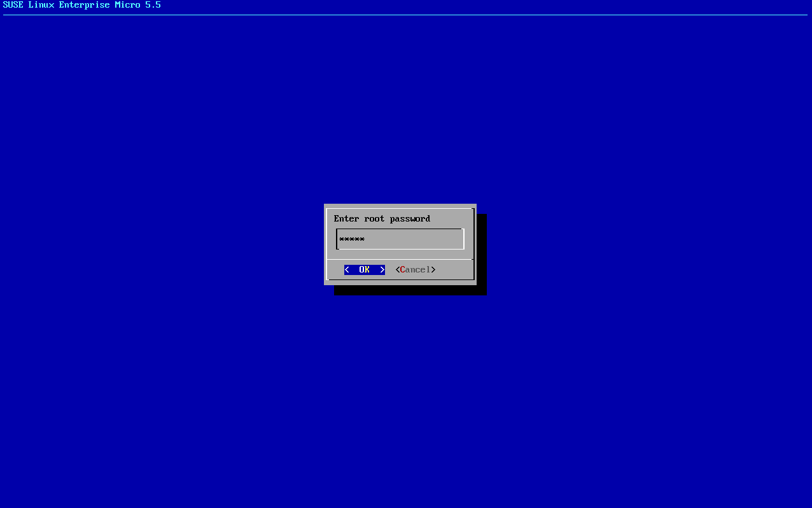The image size is (812, 508).
Task: Click the left arrow of the OK button
Action: click(347, 269)
